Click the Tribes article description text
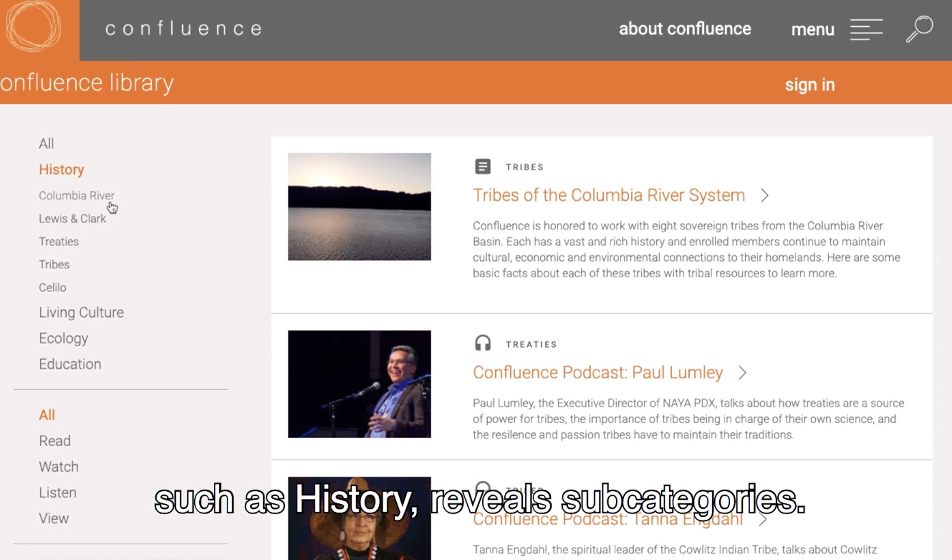Image resolution: width=952 pixels, height=560 pixels. coord(687,249)
